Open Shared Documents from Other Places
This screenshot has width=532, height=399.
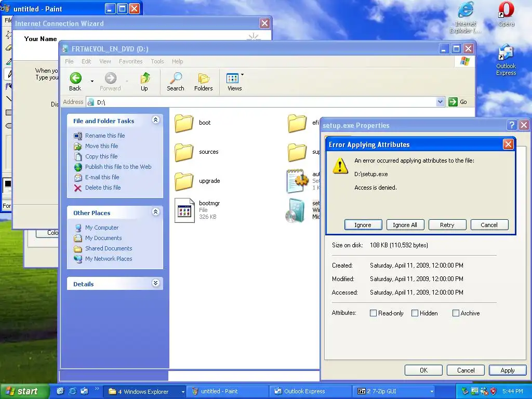click(109, 248)
